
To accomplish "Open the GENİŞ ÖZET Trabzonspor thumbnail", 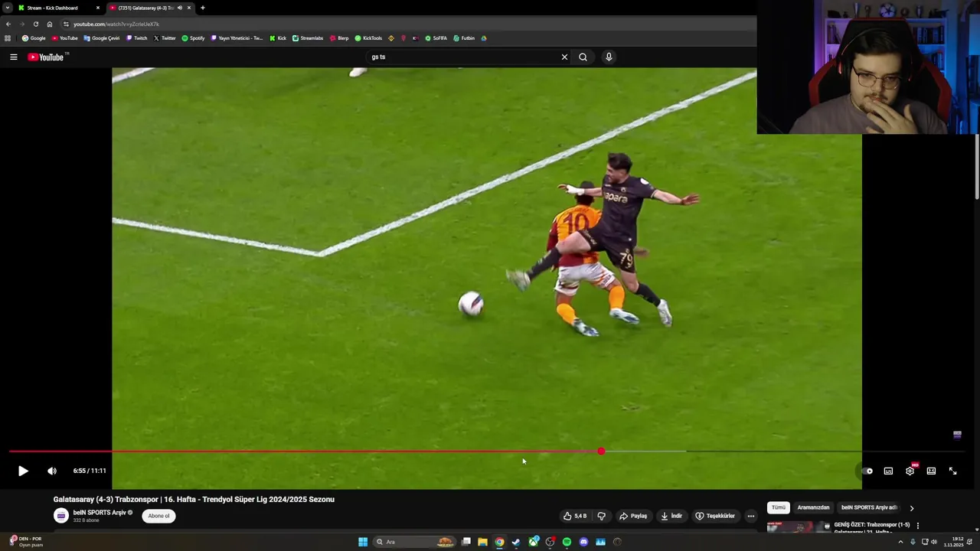I will pos(799,527).
